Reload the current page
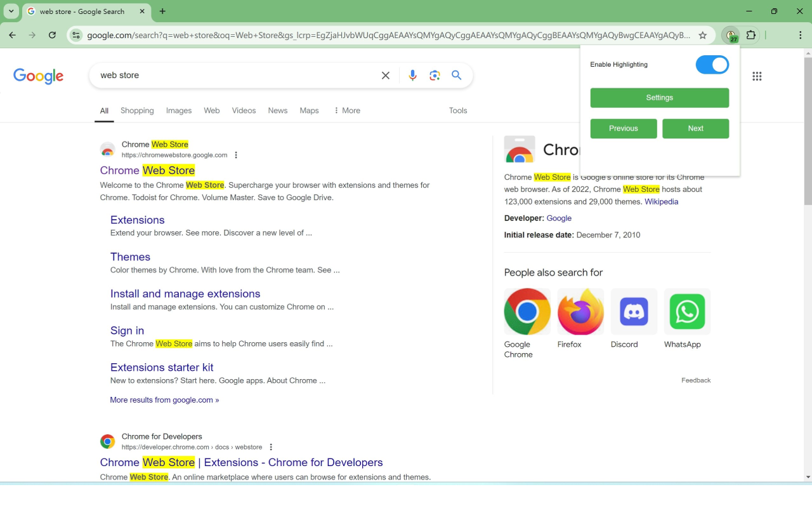Viewport: 812px width, 508px height. pyautogui.click(x=52, y=36)
